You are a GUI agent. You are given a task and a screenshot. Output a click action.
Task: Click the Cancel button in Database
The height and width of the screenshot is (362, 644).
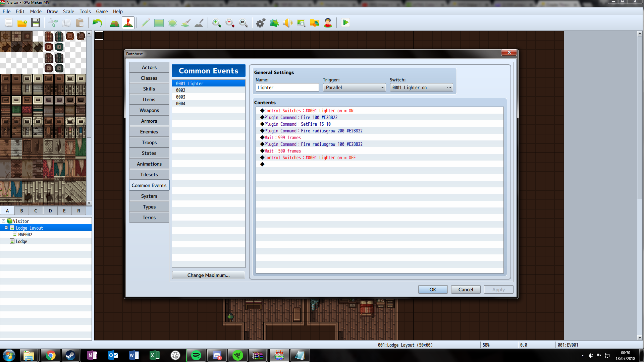point(466,290)
